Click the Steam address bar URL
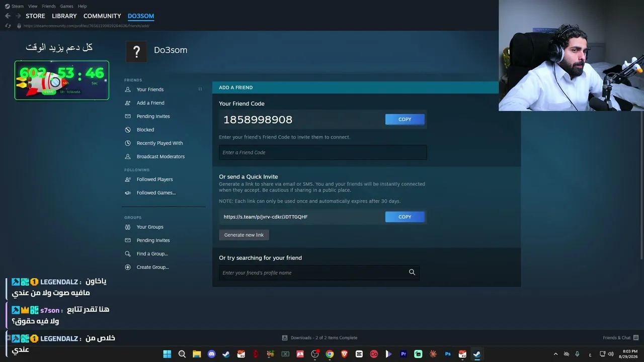644x362 pixels. (x=87, y=26)
